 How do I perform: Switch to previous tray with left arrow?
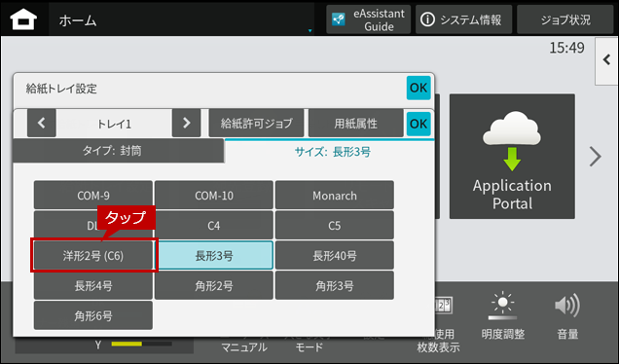point(42,124)
